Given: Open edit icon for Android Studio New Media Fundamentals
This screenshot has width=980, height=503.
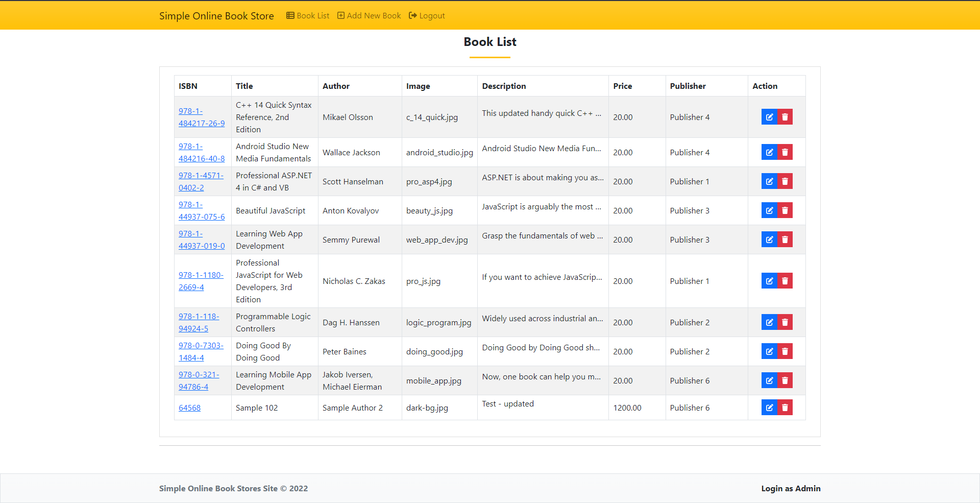Looking at the screenshot, I should [769, 152].
